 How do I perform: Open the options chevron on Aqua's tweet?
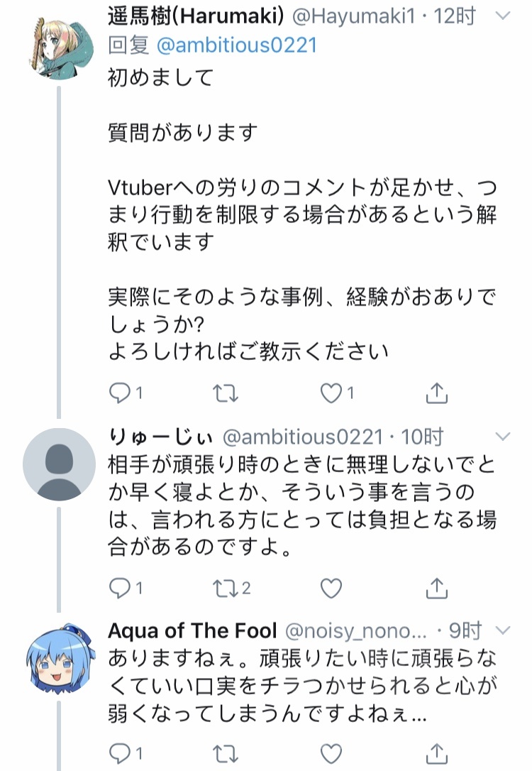[503, 630]
